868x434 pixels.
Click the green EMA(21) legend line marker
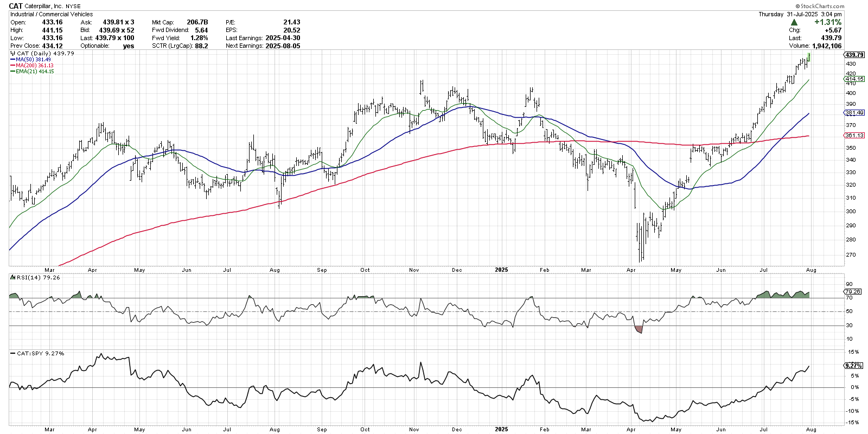(13, 72)
